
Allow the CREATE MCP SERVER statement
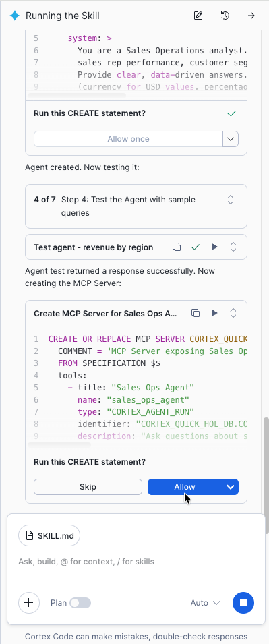(185, 487)
